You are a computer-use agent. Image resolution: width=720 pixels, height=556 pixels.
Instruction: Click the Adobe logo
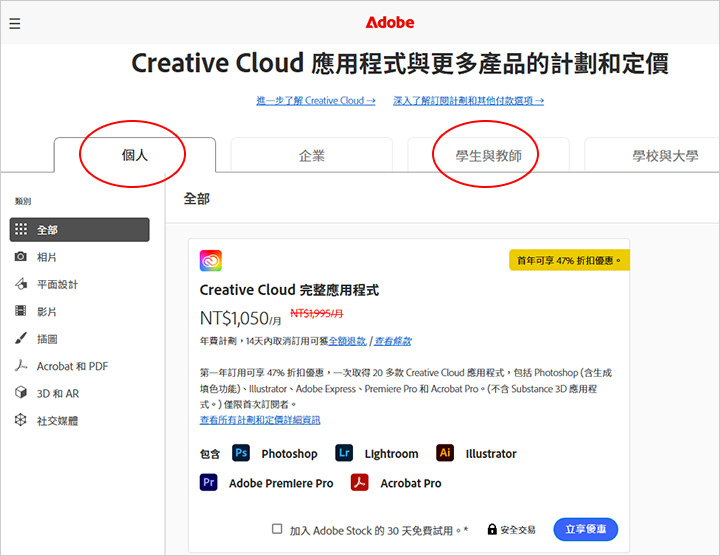click(x=390, y=22)
